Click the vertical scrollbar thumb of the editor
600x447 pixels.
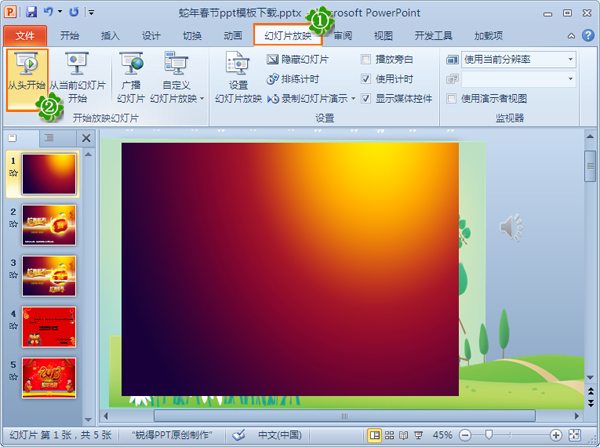pos(590,166)
